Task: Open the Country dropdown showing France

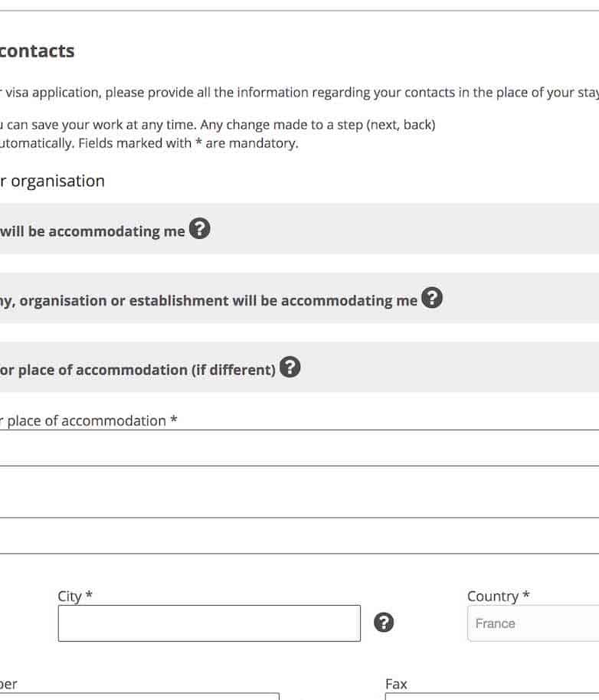Action: coord(532,623)
